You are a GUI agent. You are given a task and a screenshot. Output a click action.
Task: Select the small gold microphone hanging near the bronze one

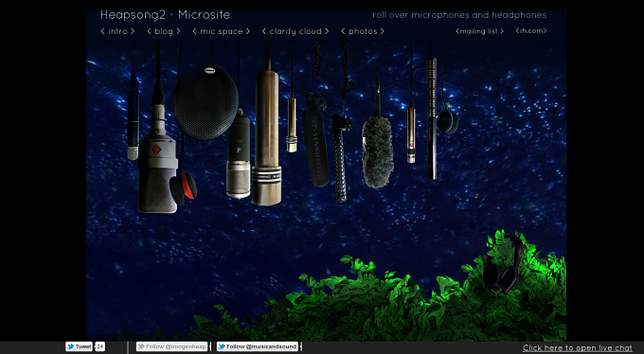pyautogui.click(x=292, y=124)
